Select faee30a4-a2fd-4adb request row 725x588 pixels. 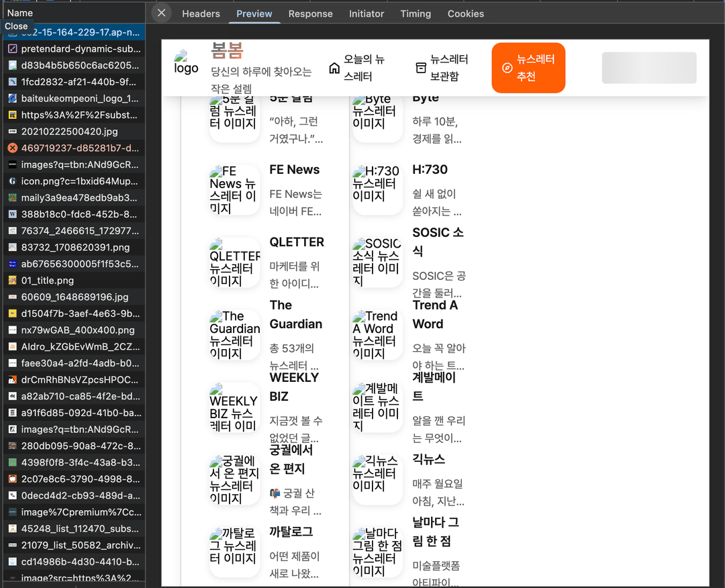pos(74,363)
